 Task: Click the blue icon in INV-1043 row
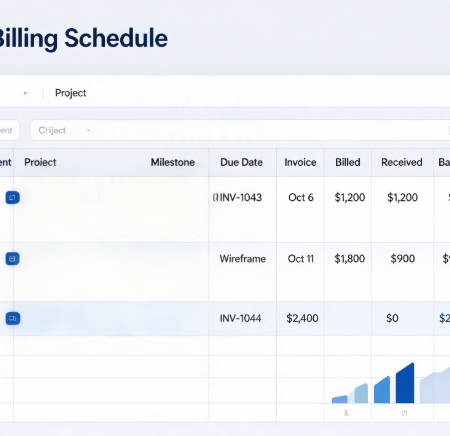point(13,198)
